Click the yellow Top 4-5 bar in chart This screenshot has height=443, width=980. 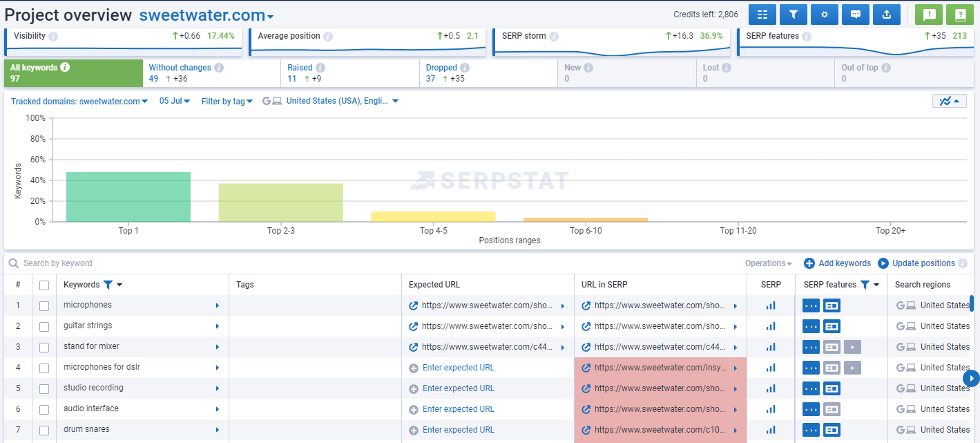click(434, 217)
